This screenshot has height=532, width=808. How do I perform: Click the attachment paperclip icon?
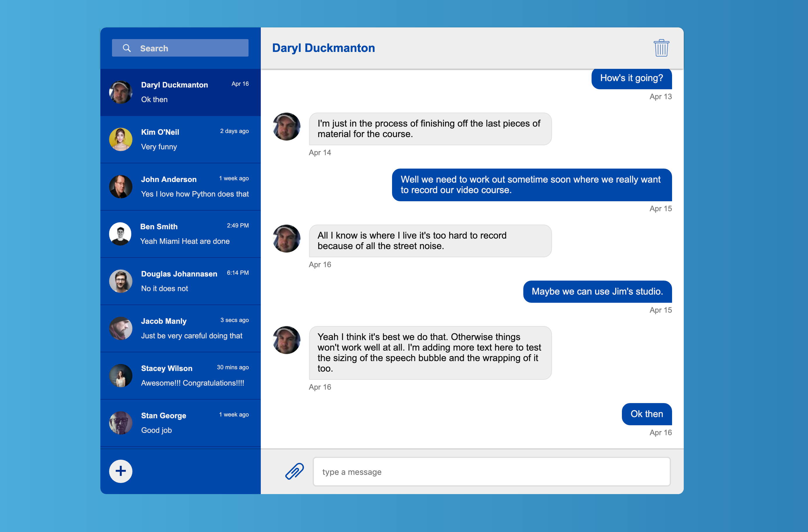(294, 471)
